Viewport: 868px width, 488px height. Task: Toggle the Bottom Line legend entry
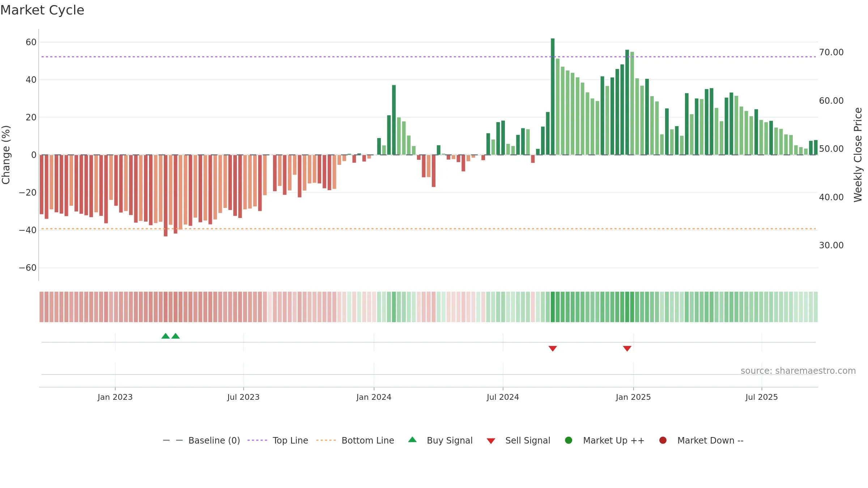pyautogui.click(x=355, y=440)
